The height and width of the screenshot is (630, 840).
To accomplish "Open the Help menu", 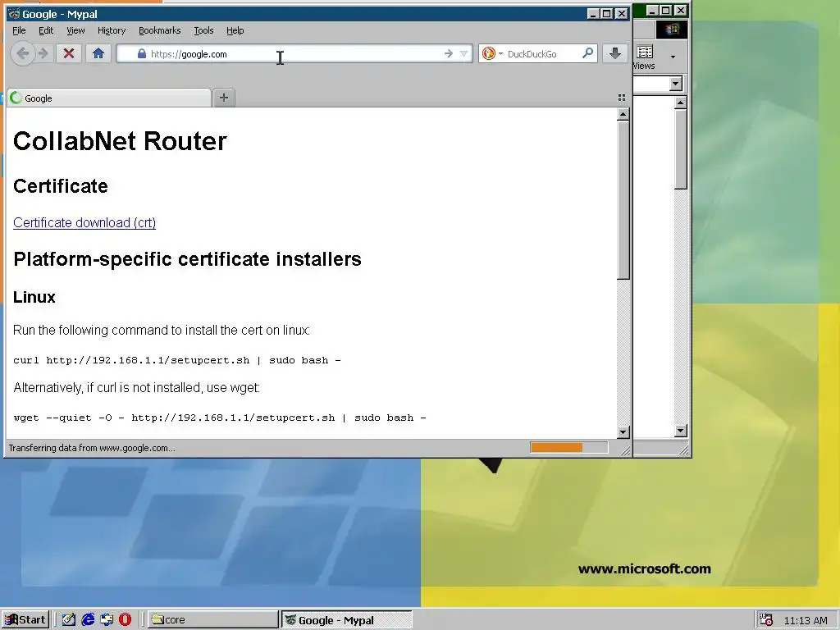I will (235, 30).
